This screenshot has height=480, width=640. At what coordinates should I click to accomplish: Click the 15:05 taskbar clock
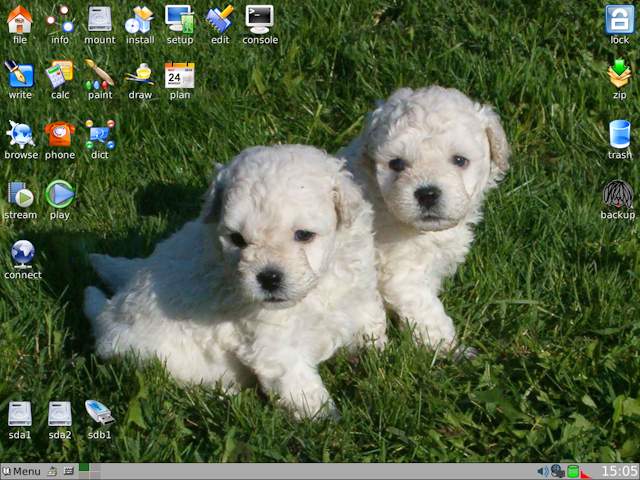click(x=618, y=471)
